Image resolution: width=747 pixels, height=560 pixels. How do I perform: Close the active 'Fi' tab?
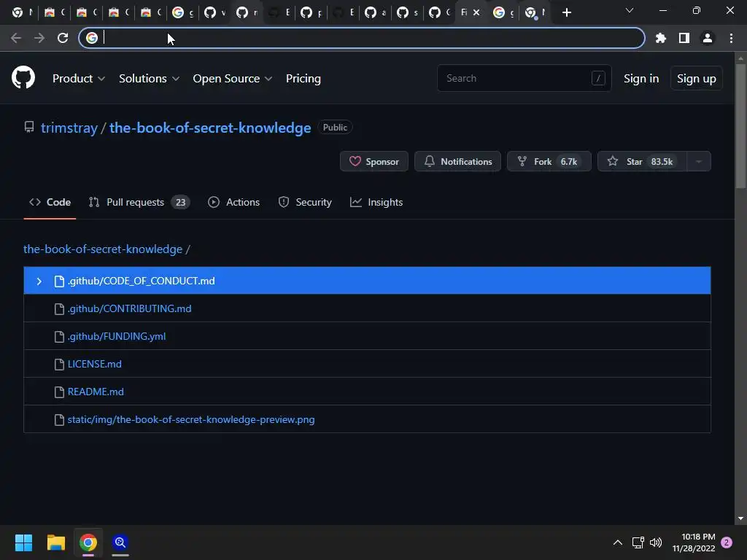476,12
